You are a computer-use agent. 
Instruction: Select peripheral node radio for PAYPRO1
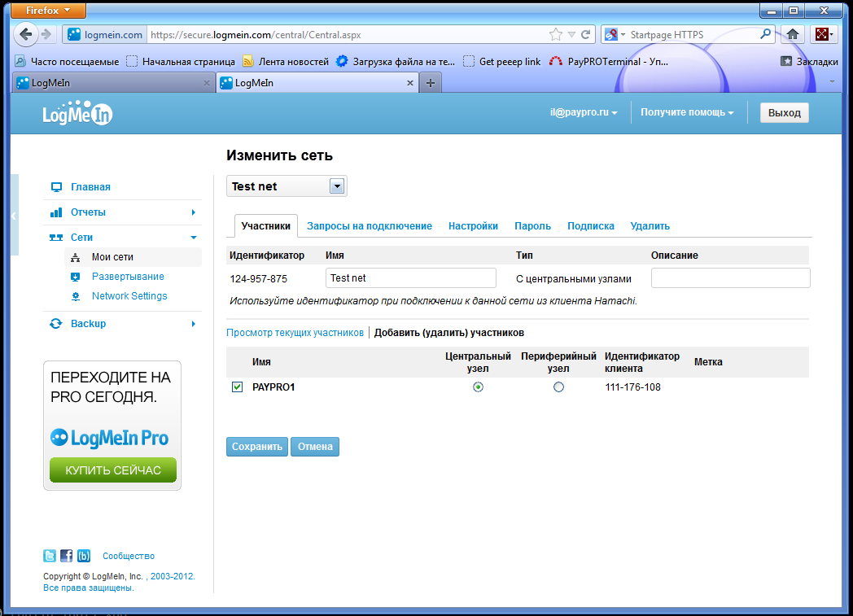[x=558, y=387]
